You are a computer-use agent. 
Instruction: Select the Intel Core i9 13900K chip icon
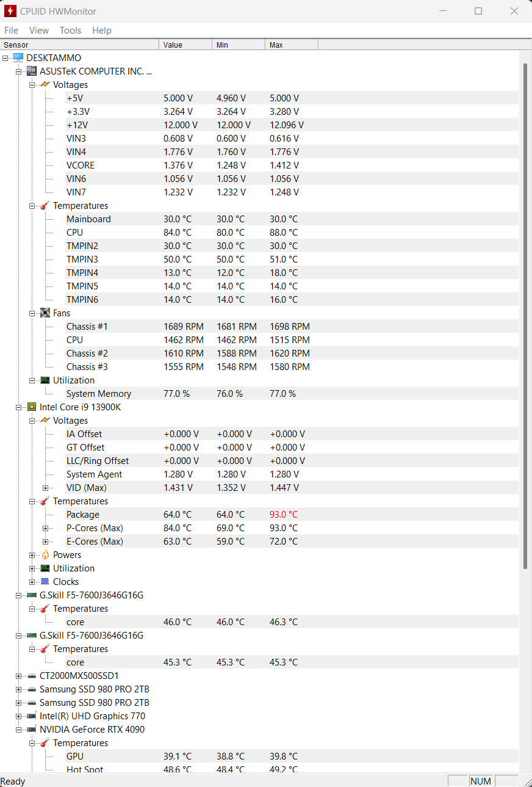[32, 407]
